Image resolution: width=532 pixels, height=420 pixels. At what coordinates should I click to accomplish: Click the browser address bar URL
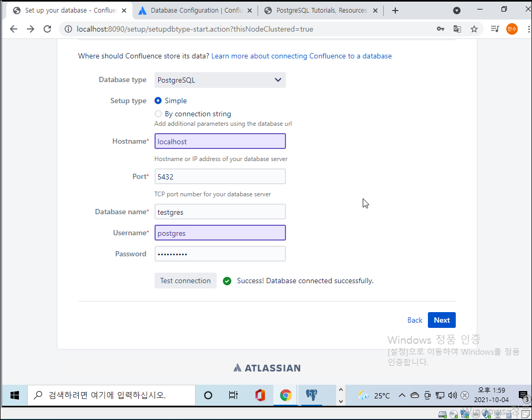195,29
